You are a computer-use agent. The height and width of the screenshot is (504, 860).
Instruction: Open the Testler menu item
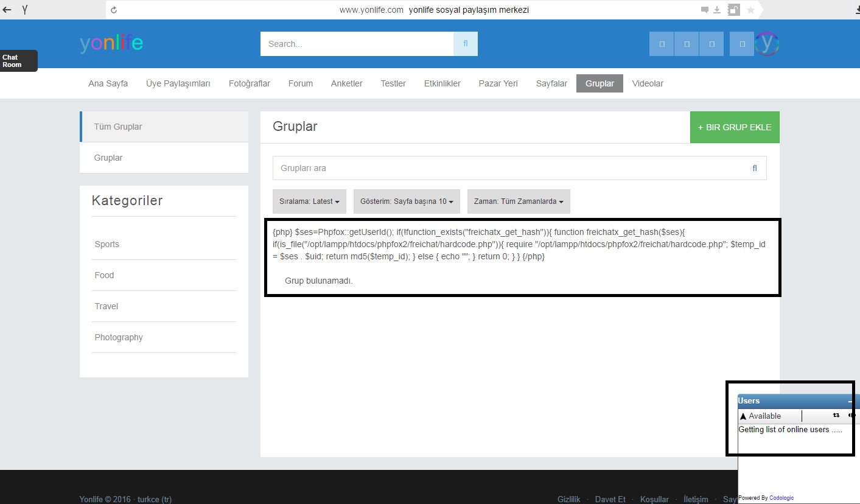(x=393, y=83)
